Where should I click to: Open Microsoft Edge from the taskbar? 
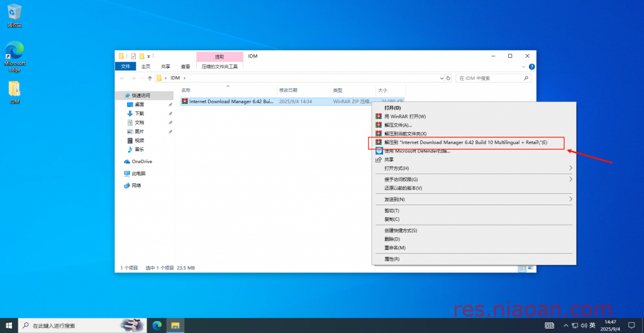point(157,325)
